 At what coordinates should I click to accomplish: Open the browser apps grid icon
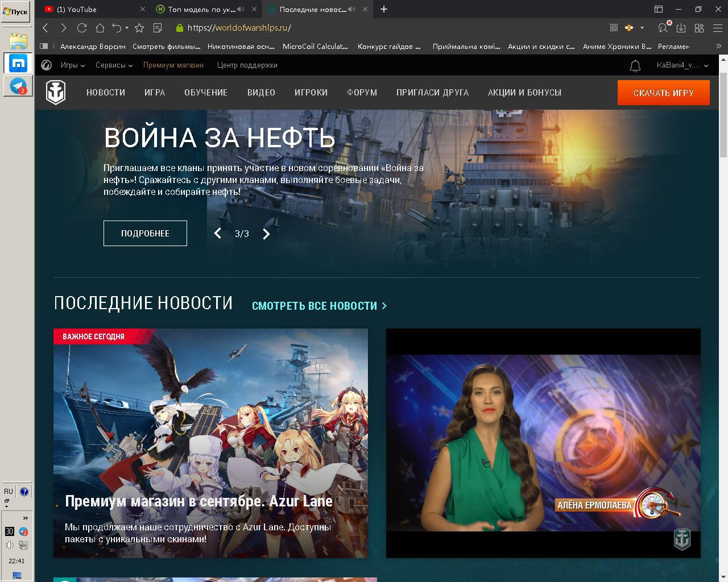pyautogui.click(x=699, y=28)
